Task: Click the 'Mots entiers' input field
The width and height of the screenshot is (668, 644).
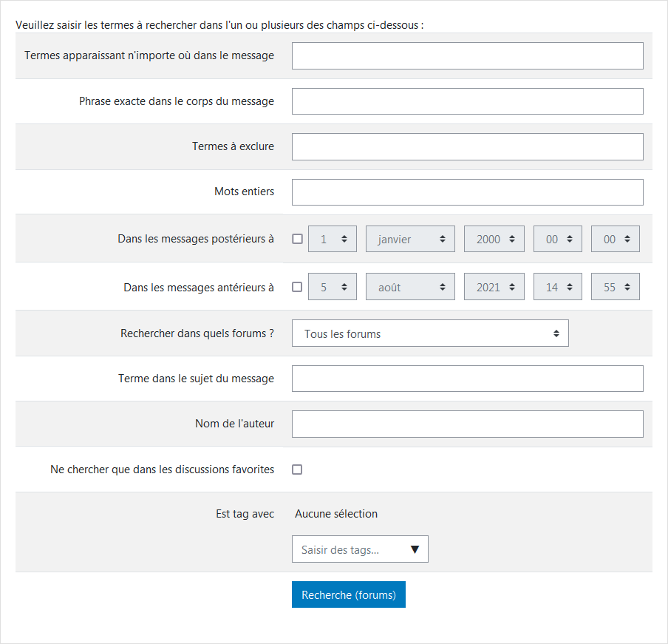Action: 467,191
